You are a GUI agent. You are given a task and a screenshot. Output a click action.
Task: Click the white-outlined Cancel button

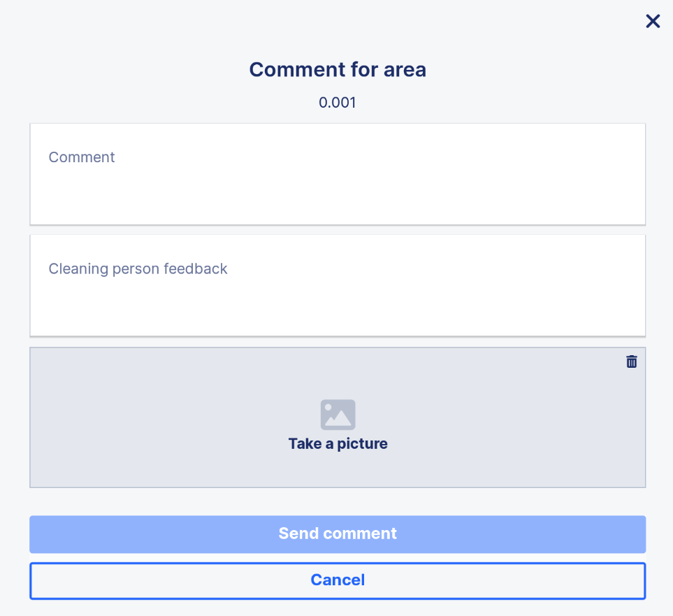click(x=338, y=580)
